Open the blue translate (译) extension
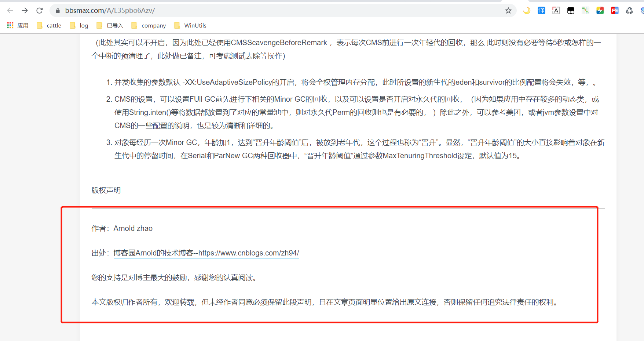The image size is (644, 341). [541, 11]
